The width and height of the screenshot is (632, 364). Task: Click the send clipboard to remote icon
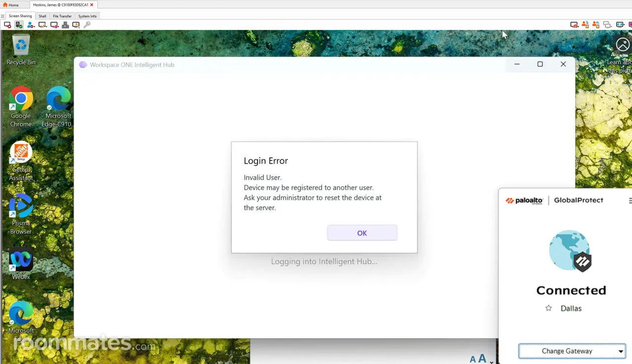586,25
